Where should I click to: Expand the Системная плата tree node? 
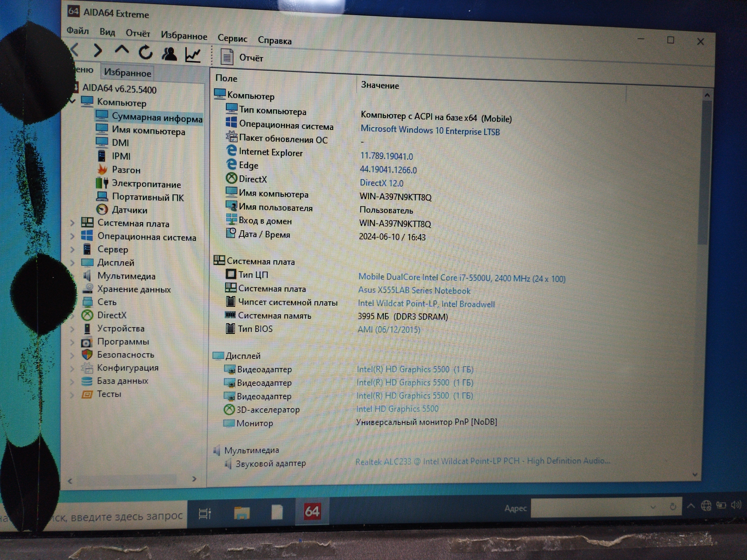[x=72, y=223]
